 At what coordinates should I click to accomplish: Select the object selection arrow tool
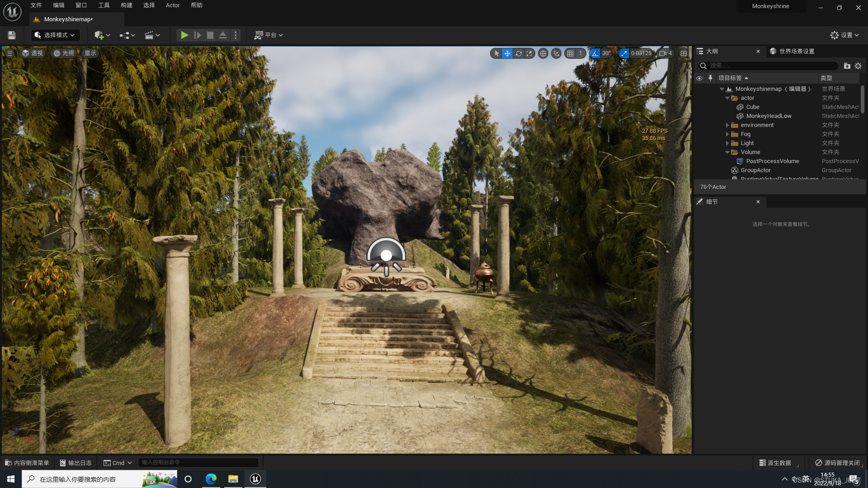click(496, 53)
